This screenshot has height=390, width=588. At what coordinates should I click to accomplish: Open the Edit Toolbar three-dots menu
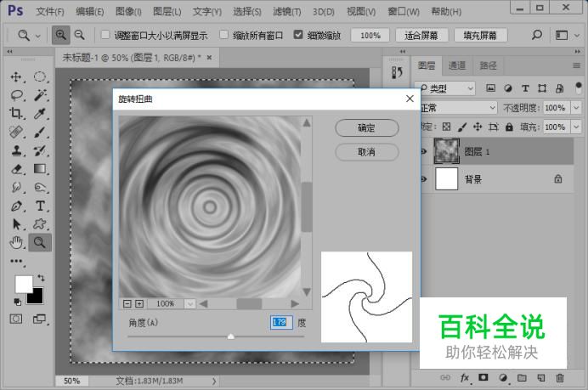point(16,261)
